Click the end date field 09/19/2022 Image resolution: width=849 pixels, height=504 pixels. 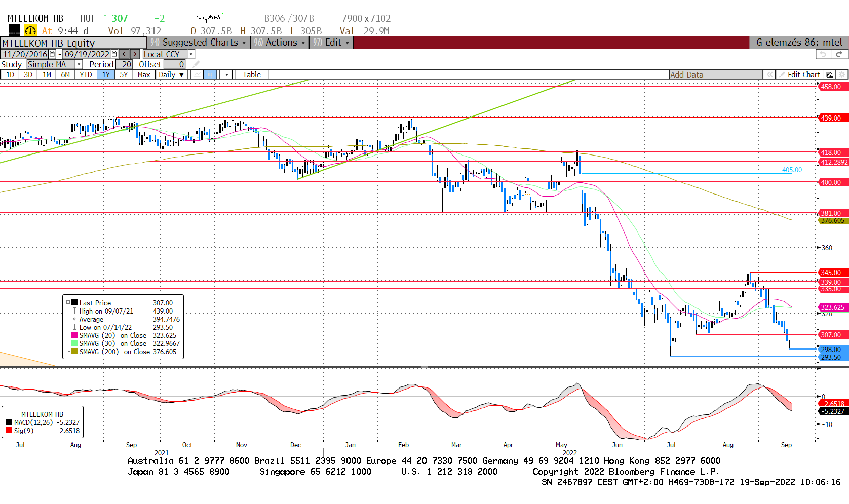(x=87, y=54)
